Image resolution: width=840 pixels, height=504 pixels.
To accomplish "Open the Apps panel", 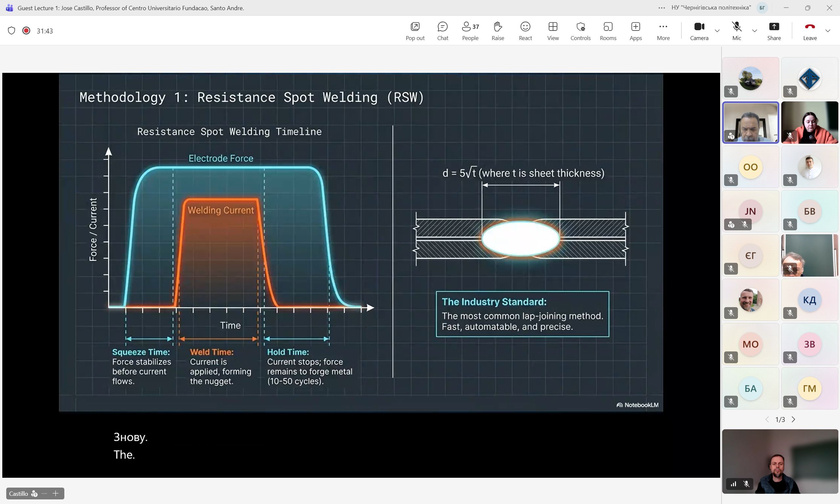I will click(x=635, y=31).
